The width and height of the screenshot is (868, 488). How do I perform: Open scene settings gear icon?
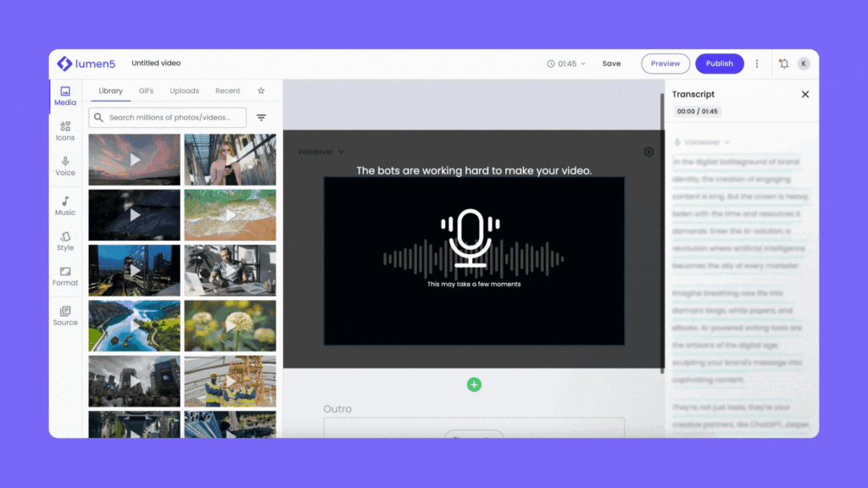pos(648,152)
